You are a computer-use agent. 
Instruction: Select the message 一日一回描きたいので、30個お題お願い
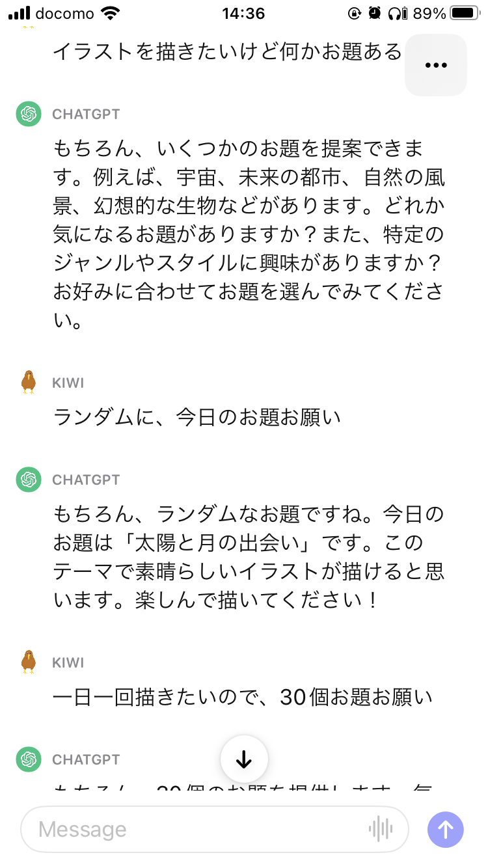[242, 697]
